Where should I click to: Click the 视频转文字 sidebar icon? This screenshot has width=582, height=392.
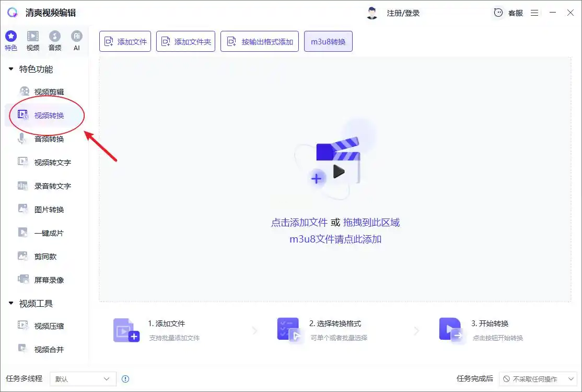[23, 162]
